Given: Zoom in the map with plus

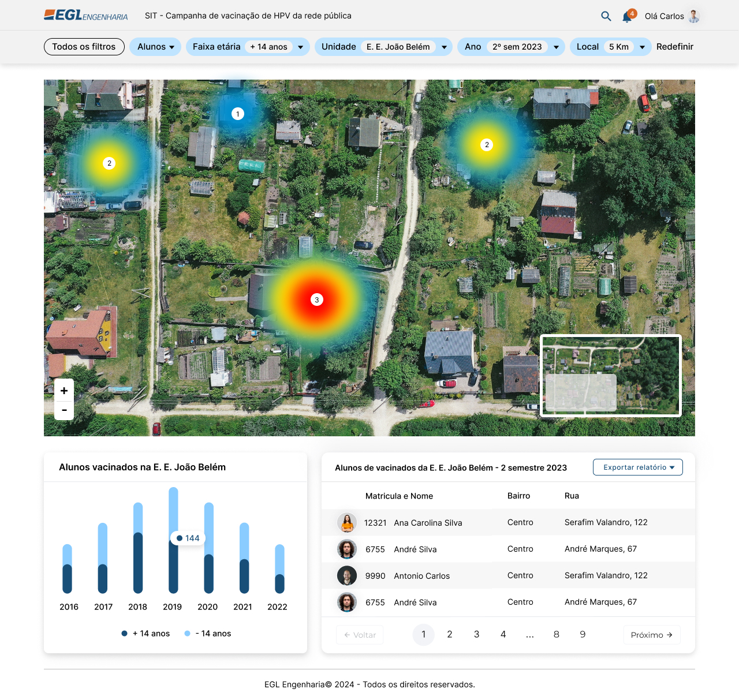Looking at the screenshot, I should click(x=64, y=391).
